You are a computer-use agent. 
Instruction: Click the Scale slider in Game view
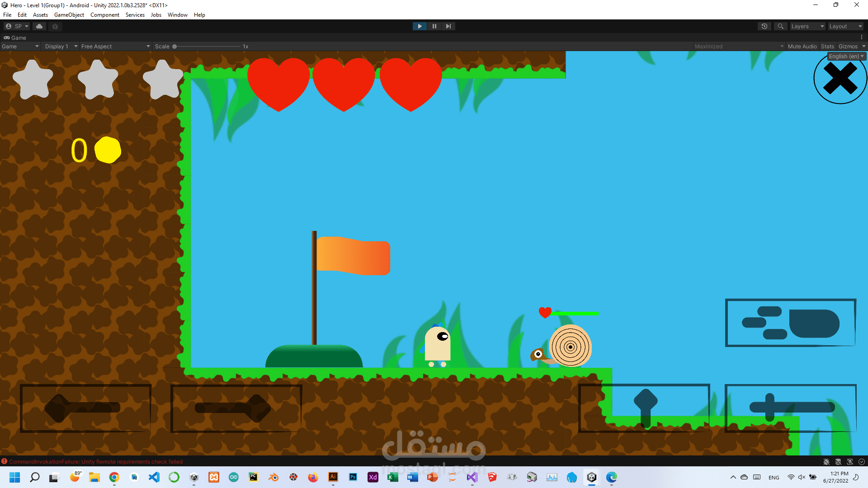click(207, 47)
